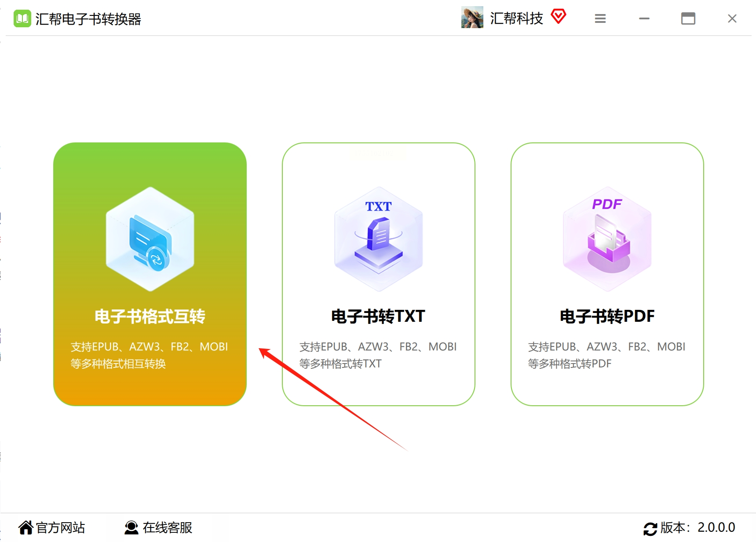Select 电子书转TXT card title
Screen dimensions: 756x542
coord(378,316)
